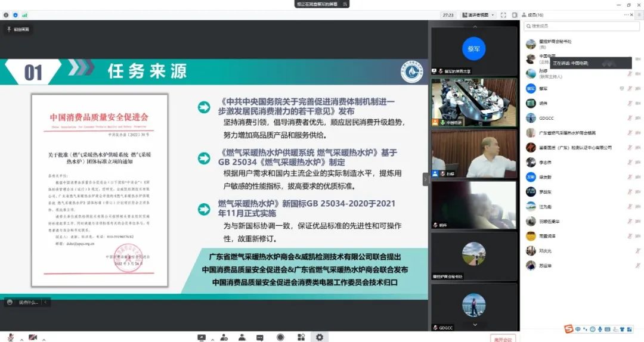Open the Sogou soft keyboard icon

coord(608,329)
